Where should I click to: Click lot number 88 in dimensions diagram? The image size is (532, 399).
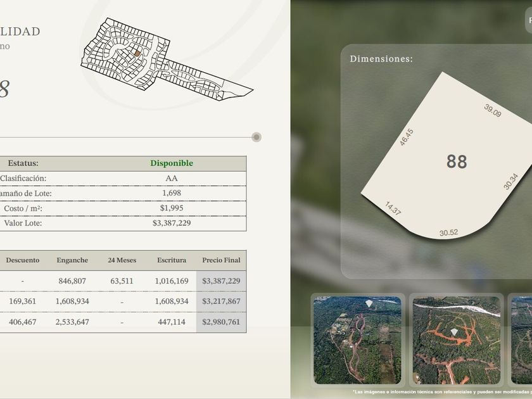tap(457, 161)
